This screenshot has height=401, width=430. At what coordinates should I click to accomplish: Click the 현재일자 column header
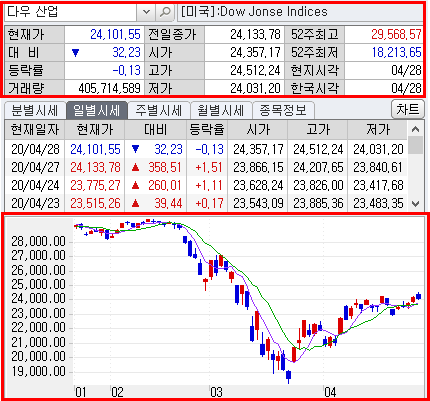coord(35,130)
